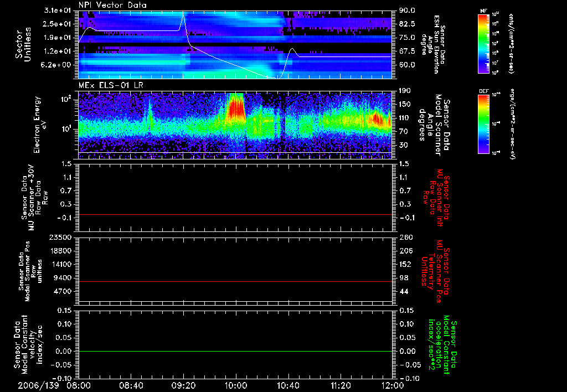Click the DEF color bar legend
This screenshot has width=567, height=392.
tap(484, 124)
